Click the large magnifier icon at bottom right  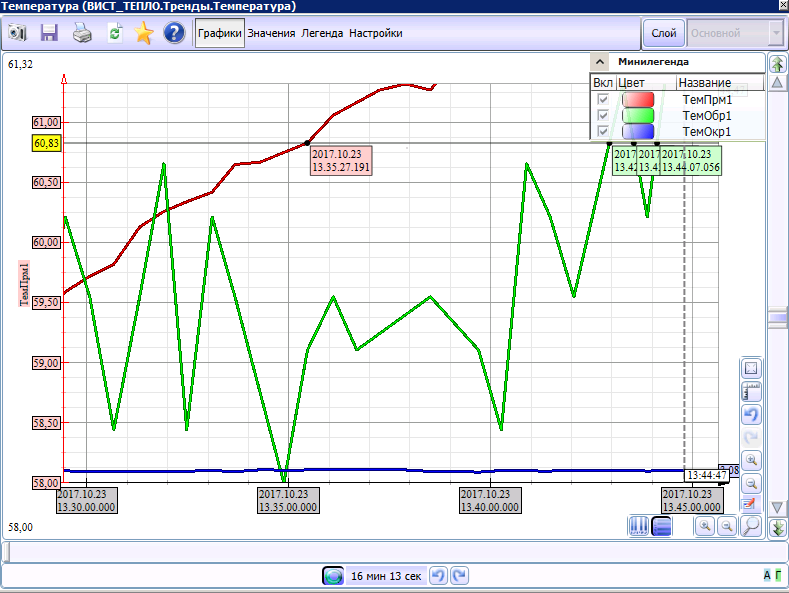(751, 525)
